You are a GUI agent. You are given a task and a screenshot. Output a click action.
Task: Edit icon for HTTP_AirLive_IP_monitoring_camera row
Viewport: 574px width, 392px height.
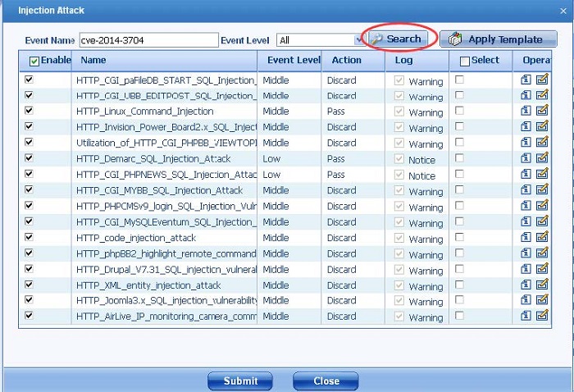[542, 315]
